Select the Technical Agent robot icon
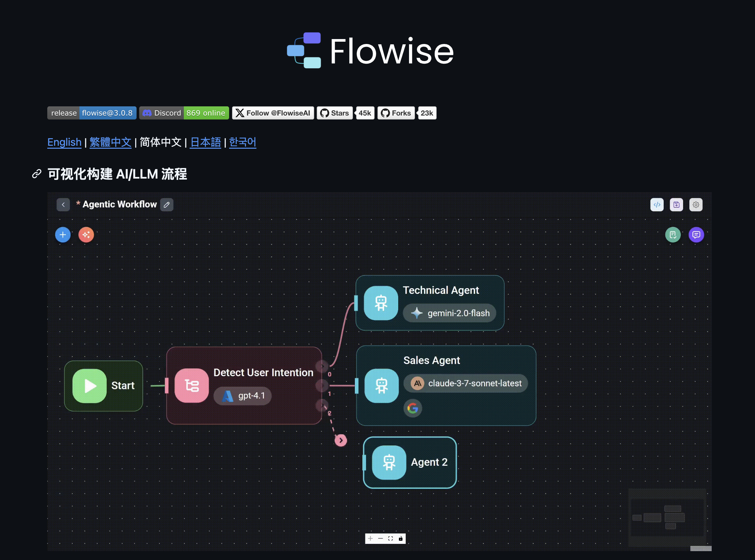The width and height of the screenshot is (755, 560). pyautogui.click(x=381, y=303)
